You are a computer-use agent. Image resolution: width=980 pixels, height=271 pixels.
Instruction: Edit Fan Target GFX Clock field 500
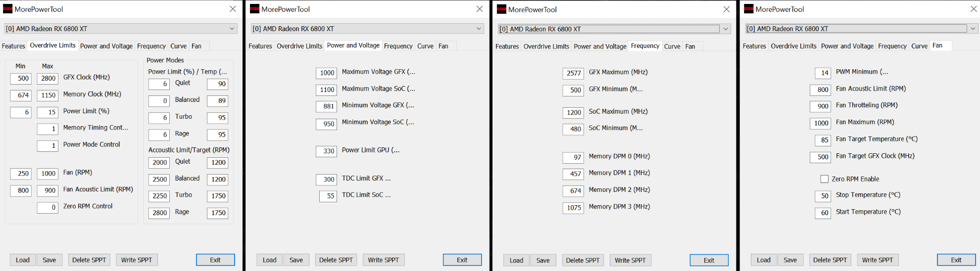820,157
